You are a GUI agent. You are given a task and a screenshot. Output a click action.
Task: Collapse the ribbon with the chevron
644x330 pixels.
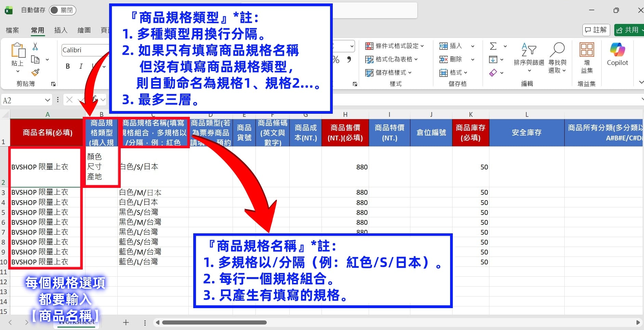(x=641, y=82)
